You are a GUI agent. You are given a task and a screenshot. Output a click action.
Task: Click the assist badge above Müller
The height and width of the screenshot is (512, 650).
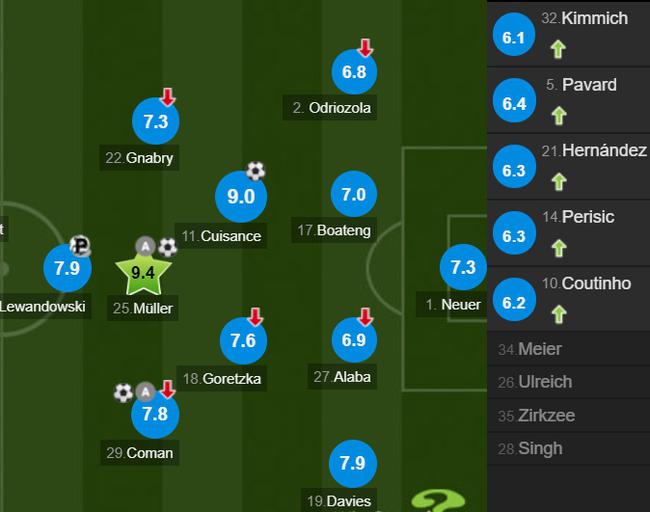pyautogui.click(x=145, y=247)
